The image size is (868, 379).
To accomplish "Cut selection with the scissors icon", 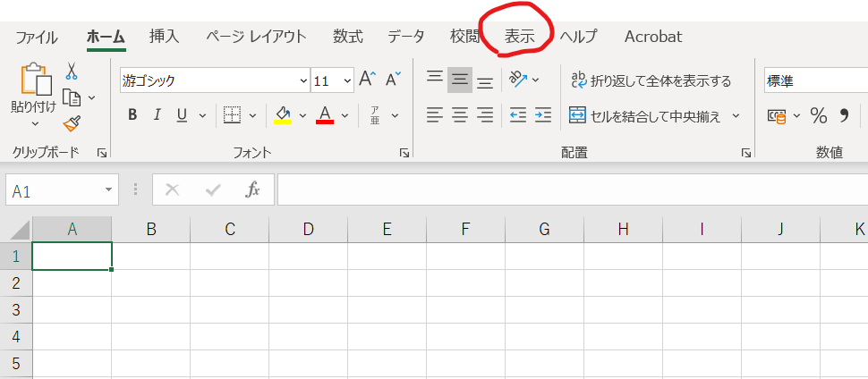I will [72, 71].
